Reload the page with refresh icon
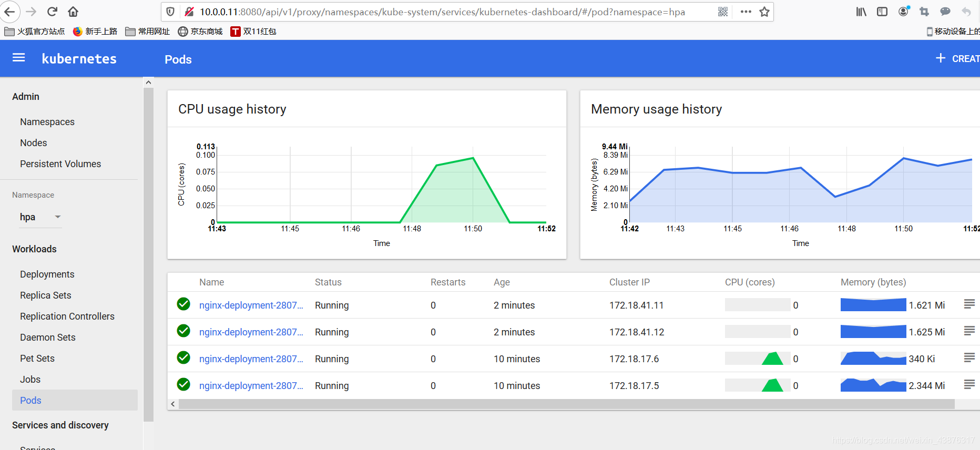The width and height of the screenshot is (980, 450). click(x=52, y=12)
